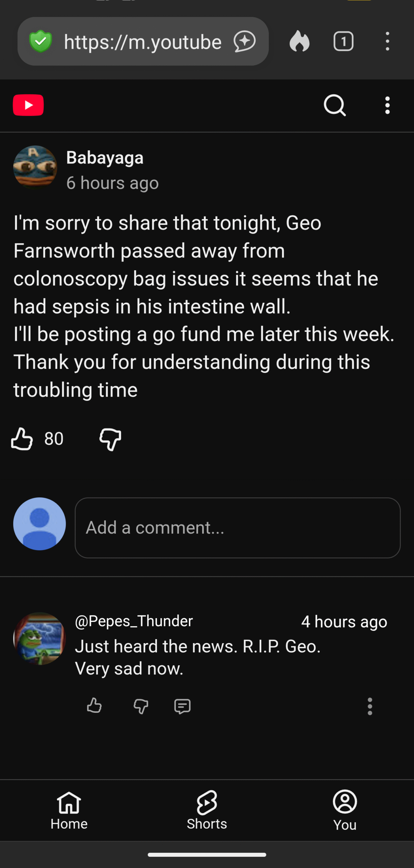Like the Babayaga post
Viewport: 414px width, 868px height.
click(22, 439)
